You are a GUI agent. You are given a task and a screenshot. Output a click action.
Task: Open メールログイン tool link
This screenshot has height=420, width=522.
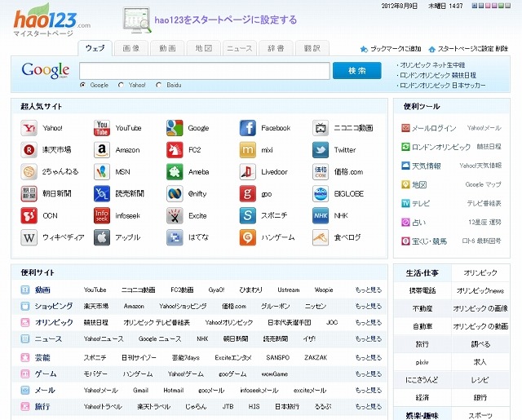(434, 128)
